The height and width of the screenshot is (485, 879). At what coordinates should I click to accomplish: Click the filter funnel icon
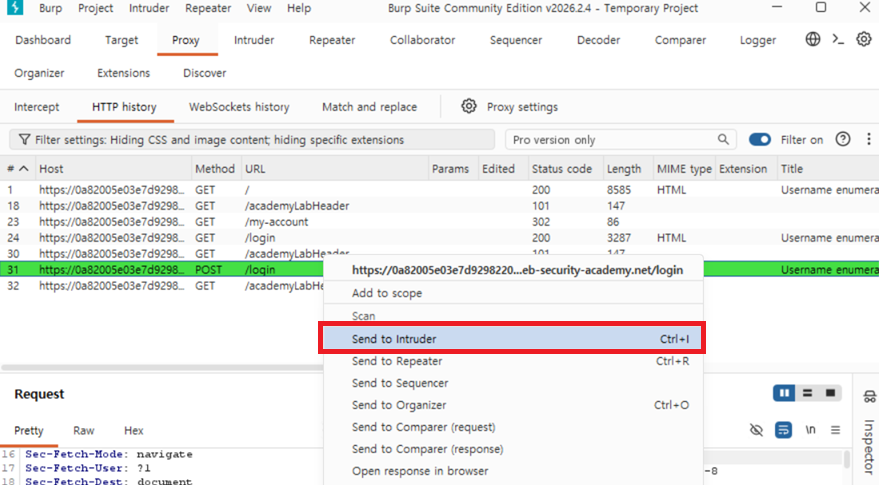24,140
